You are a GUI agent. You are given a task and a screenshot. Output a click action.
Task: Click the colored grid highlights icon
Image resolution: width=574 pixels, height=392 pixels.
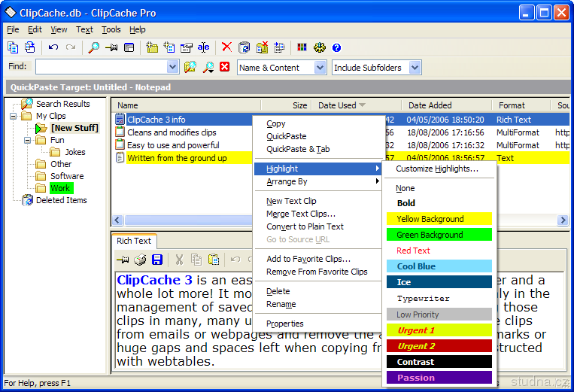[302, 47]
